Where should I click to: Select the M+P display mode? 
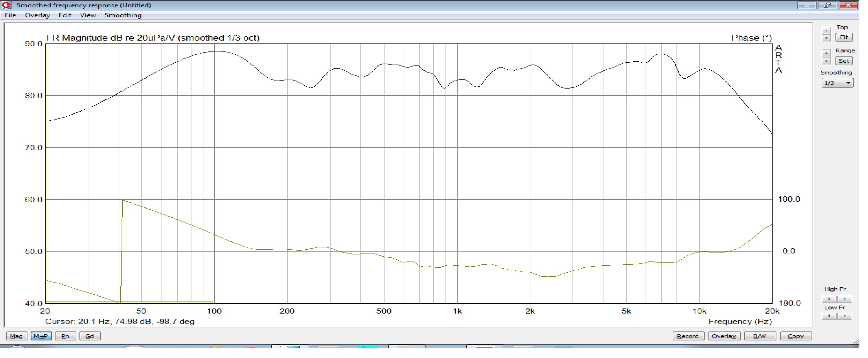pyautogui.click(x=41, y=336)
